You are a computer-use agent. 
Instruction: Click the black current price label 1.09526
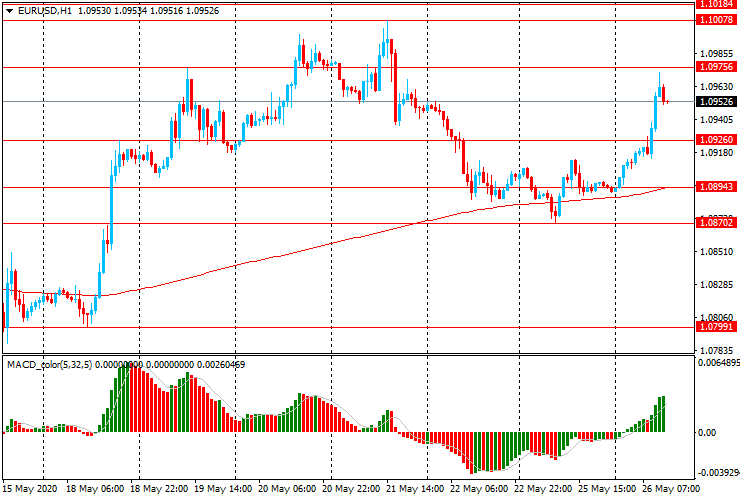pos(716,102)
